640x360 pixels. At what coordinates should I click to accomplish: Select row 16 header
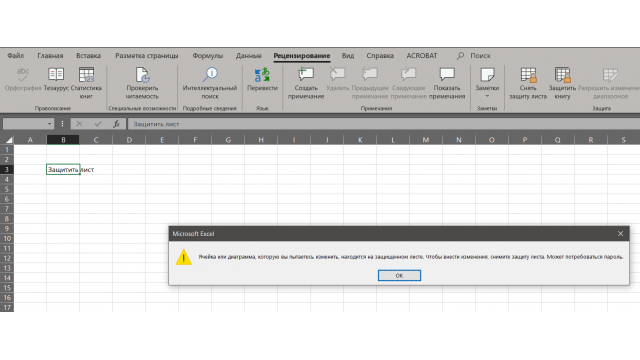click(7, 298)
